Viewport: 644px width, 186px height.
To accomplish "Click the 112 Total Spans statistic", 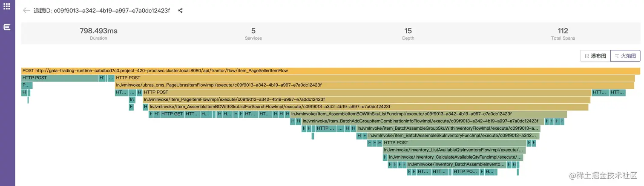I will [563, 31].
